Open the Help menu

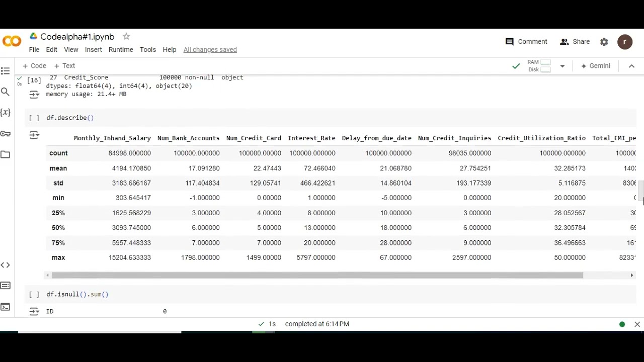coord(170,50)
